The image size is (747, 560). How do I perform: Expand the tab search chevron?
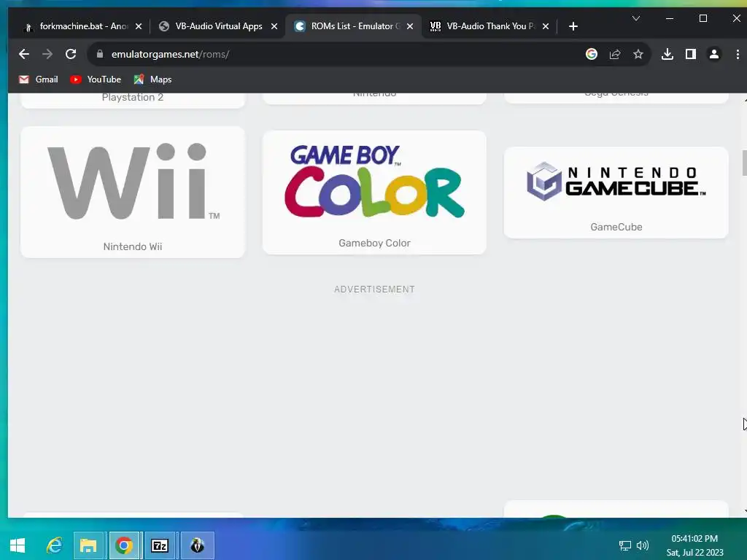tap(635, 18)
